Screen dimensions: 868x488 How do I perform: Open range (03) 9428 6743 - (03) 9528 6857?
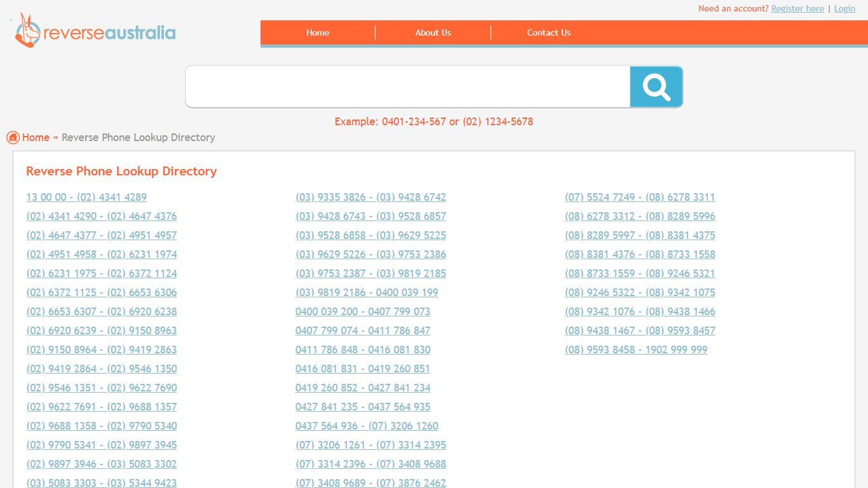371,216
